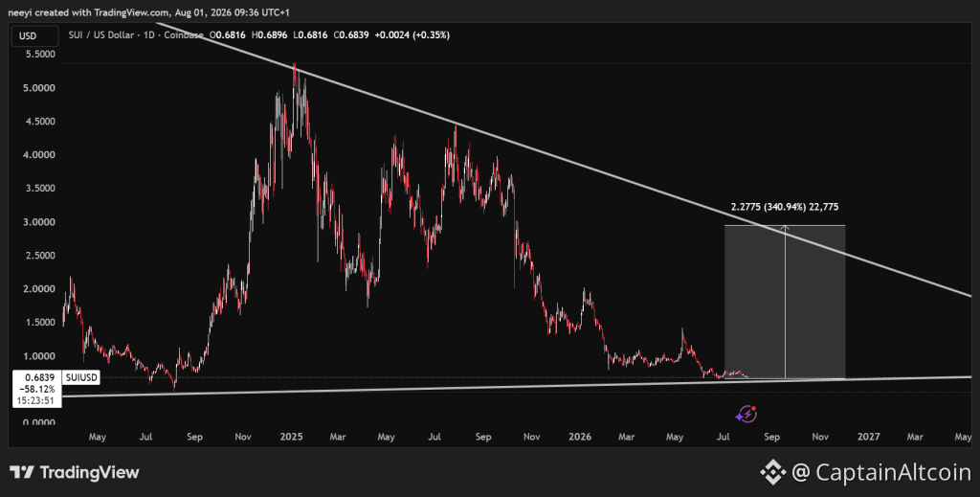980x497 pixels.
Task: Click the 4.5000 price axis label
Action: pyautogui.click(x=38, y=122)
